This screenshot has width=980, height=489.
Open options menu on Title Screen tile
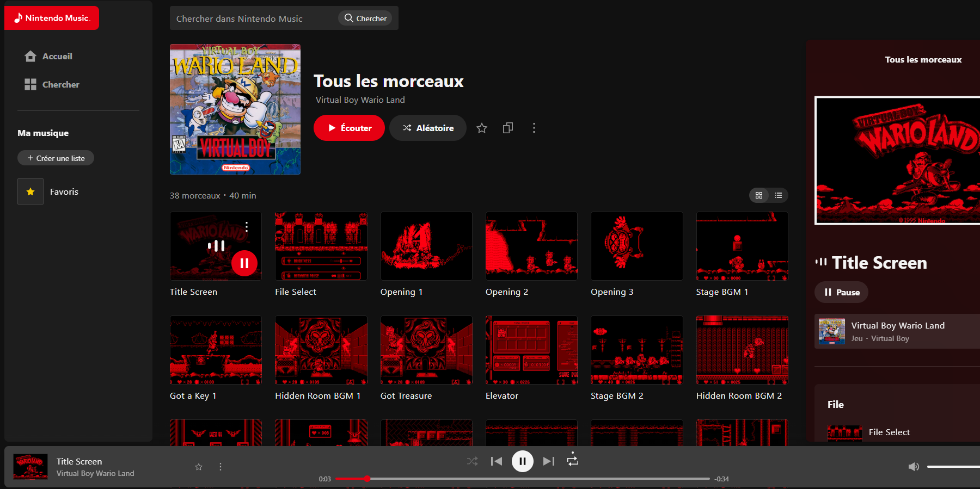tap(247, 227)
